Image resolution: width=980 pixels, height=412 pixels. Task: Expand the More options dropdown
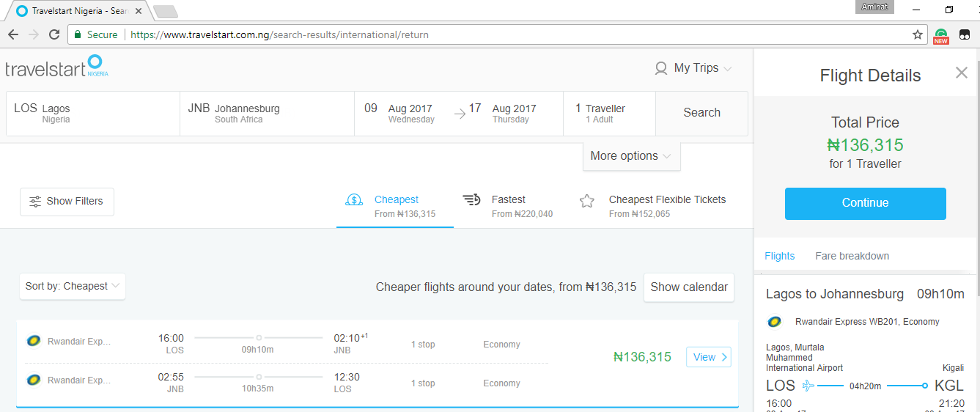tap(632, 156)
